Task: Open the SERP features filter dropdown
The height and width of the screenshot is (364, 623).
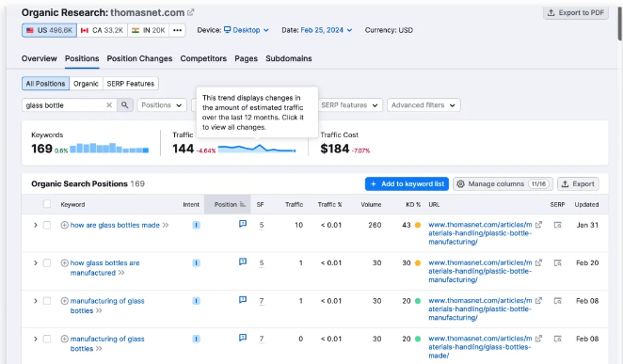Action: [349, 105]
